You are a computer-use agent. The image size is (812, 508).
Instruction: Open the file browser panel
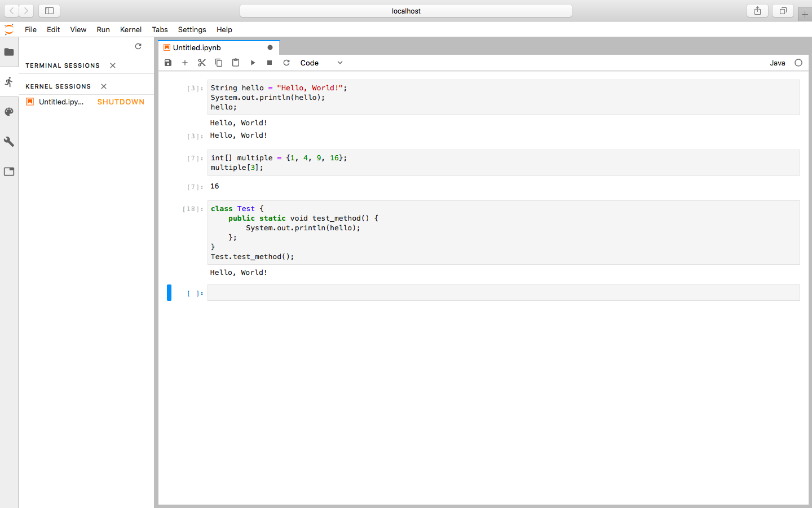[9, 52]
